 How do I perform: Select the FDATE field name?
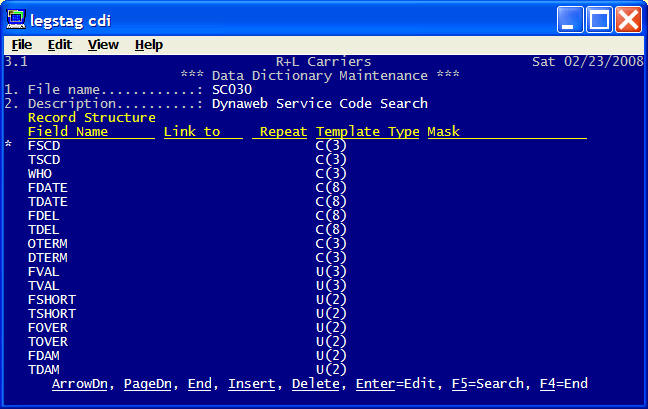coord(48,188)
